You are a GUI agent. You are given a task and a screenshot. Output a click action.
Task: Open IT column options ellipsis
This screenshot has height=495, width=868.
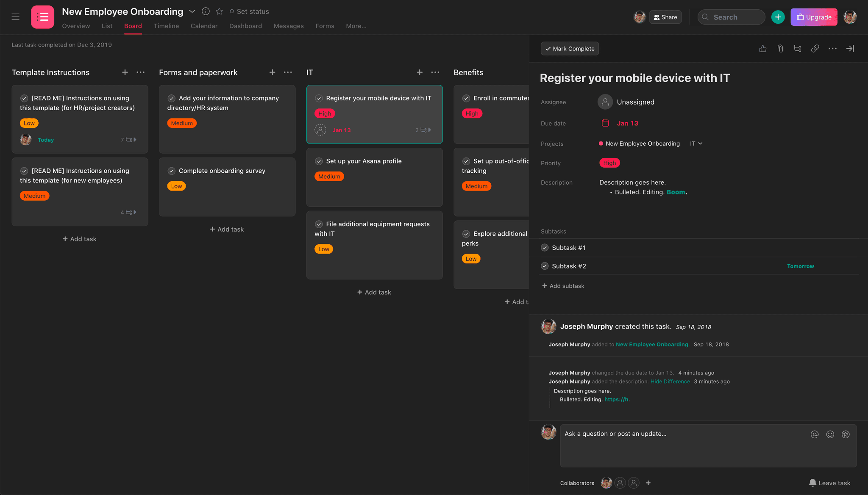click(435, 72)
